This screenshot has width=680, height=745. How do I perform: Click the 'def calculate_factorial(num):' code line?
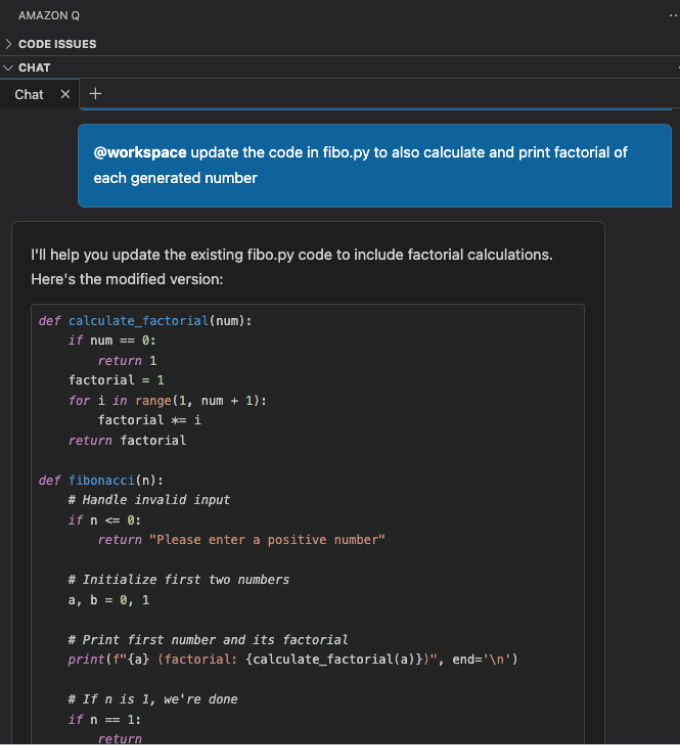point(145,321)
